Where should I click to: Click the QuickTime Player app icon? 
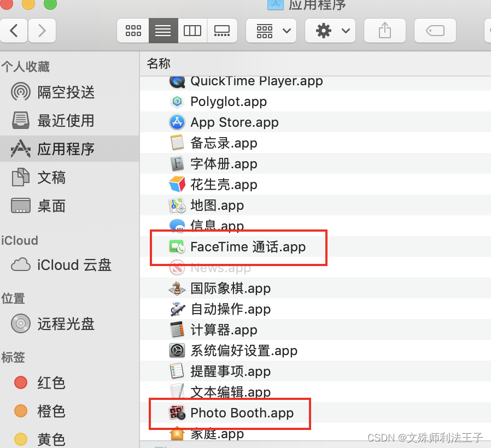pos(177,81)
